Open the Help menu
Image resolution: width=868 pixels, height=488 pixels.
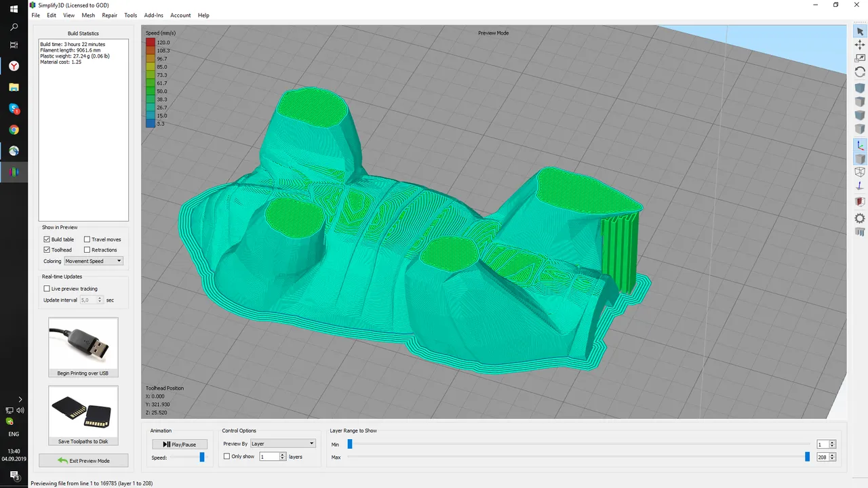[203, 15]
